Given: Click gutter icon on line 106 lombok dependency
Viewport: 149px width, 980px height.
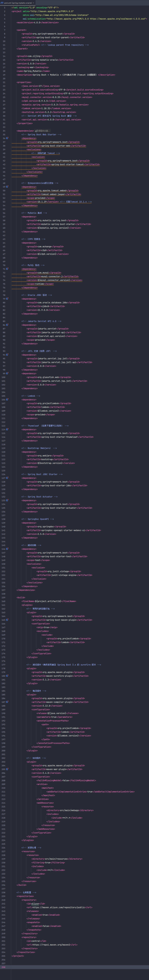Looking at the screenshot, I should click(x=7, y=400).
